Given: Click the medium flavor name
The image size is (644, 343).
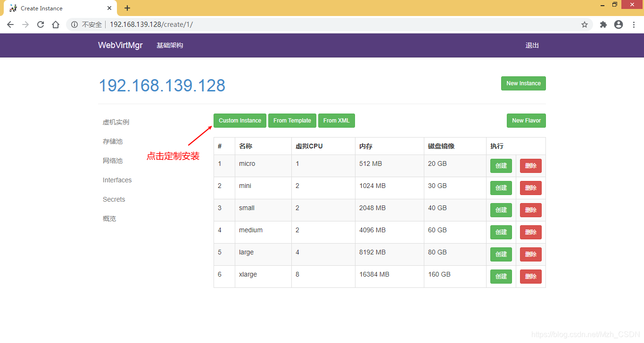Looking at the screenshot, I should 251,230.
